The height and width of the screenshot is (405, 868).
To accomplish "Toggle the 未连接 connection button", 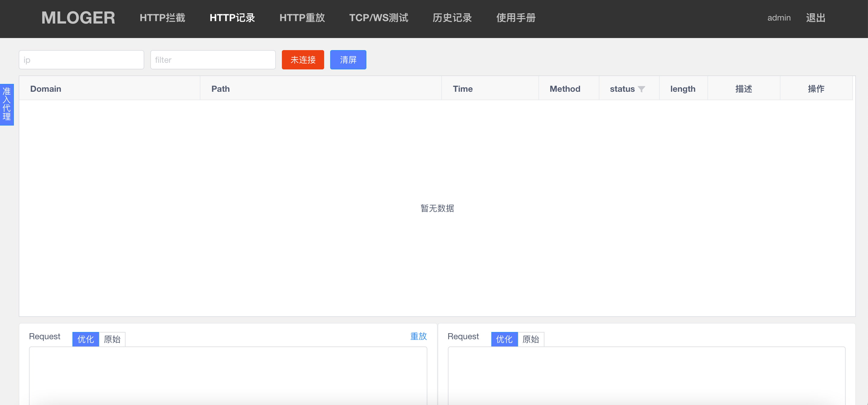I will click(x=303, y=60).
